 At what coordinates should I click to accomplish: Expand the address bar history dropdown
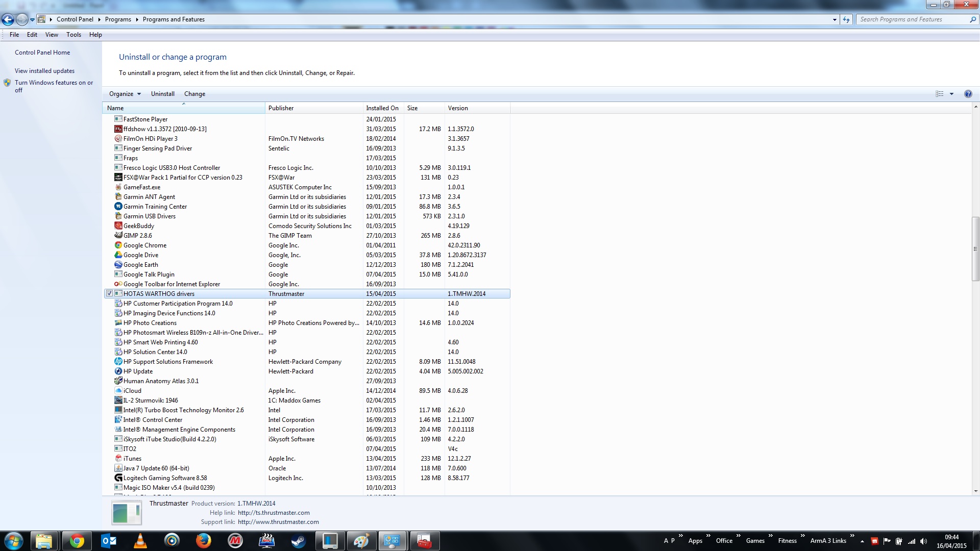(835, 19)
